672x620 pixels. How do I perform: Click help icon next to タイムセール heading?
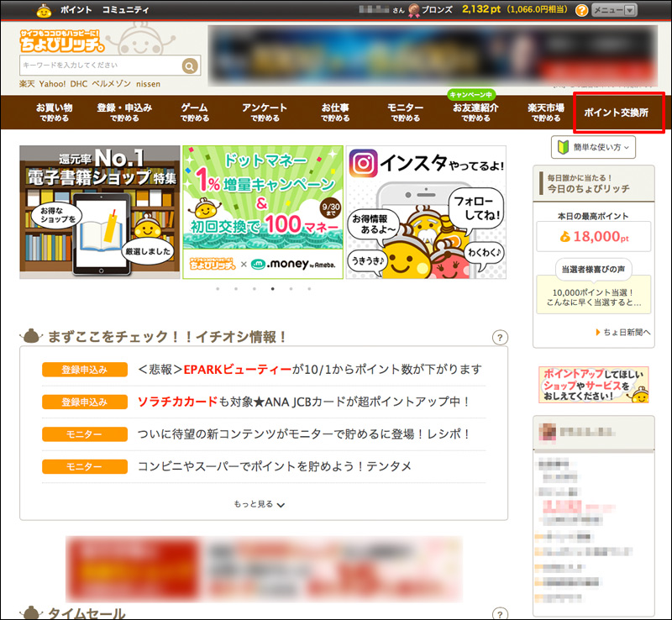[500, 613]
